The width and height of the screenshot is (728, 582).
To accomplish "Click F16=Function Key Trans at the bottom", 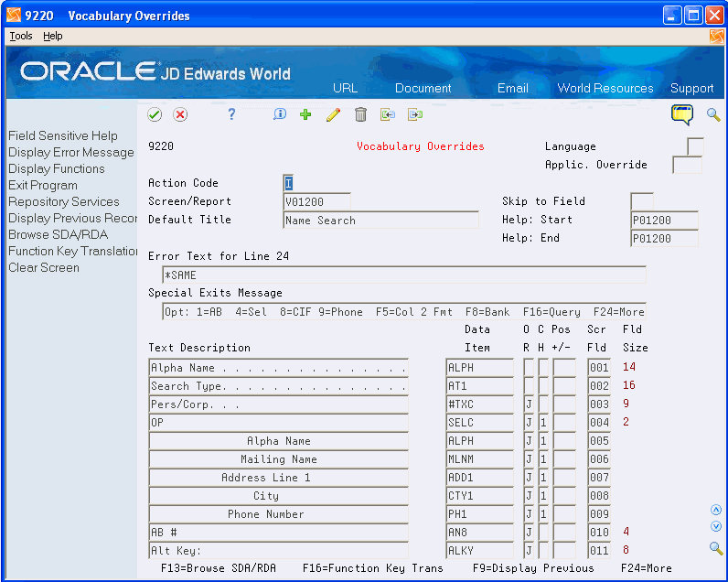I will point(373,568).
